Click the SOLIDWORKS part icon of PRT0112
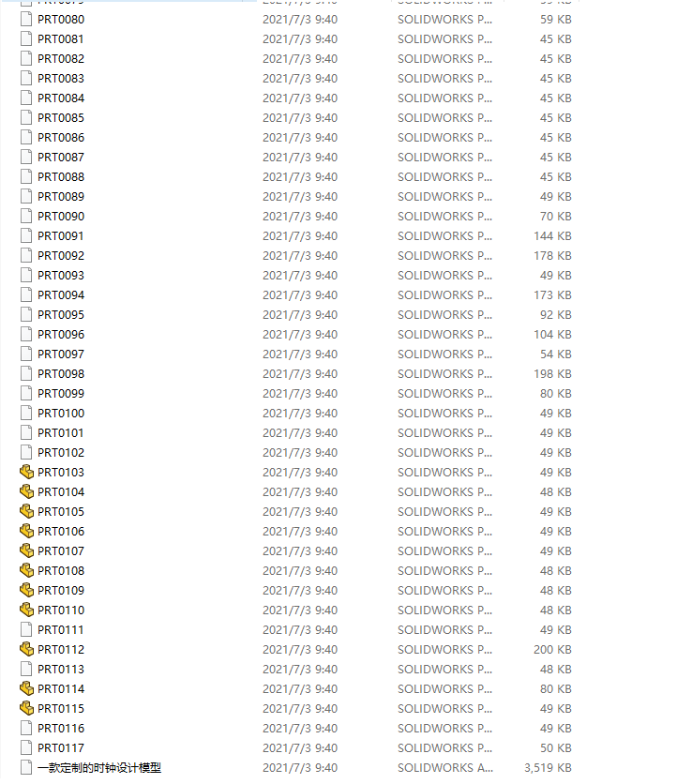Viewport: 677px width, 784px height. click(x=26, y=650)
